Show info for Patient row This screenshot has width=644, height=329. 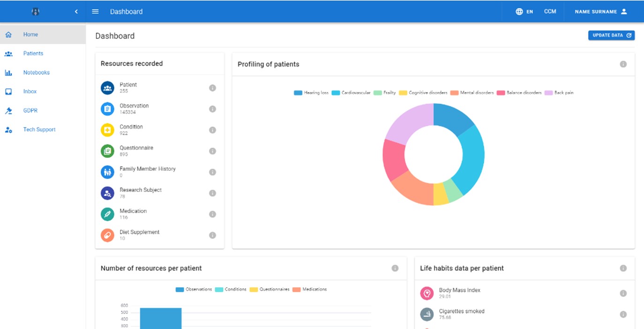click(212, 88)
